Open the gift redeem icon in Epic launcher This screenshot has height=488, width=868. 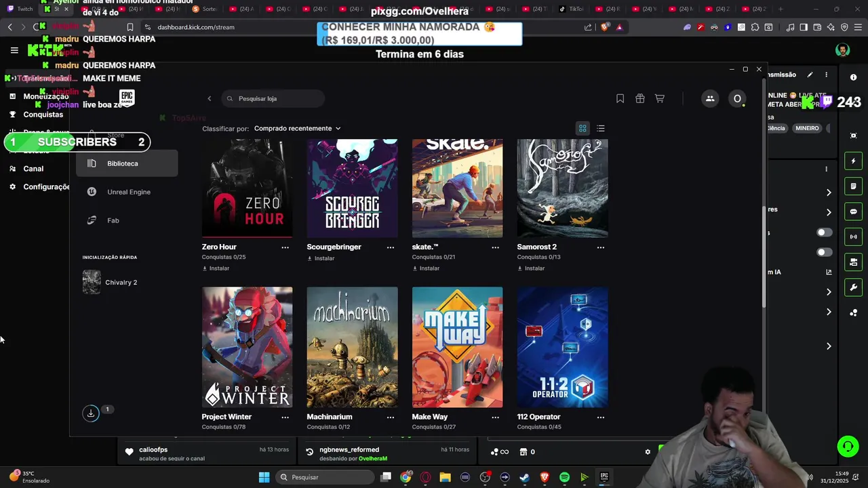click(x=639, y=98)
